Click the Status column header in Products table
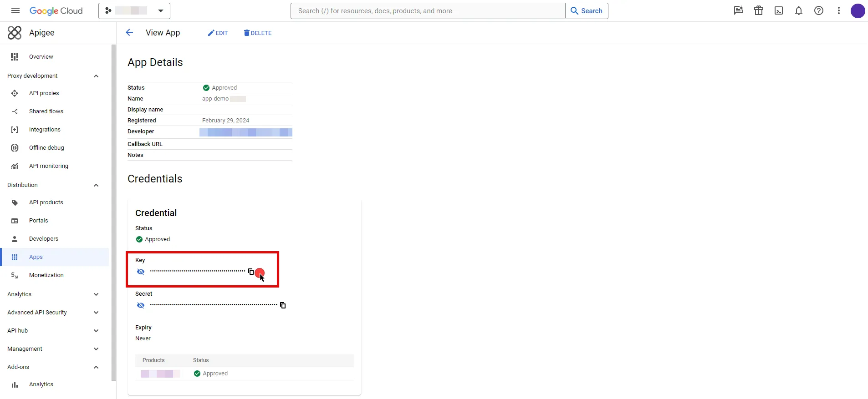The image size is (868, 399). (x=201, y=360)
